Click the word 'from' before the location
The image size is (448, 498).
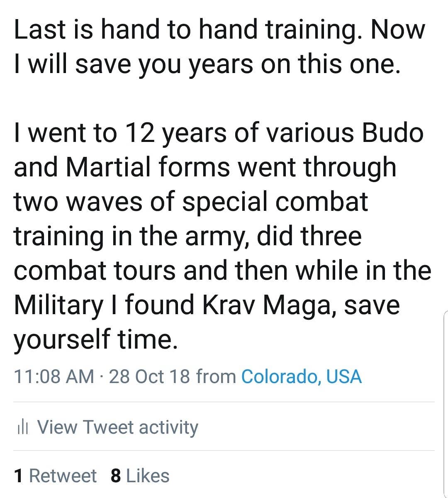[x=216, y=377]
